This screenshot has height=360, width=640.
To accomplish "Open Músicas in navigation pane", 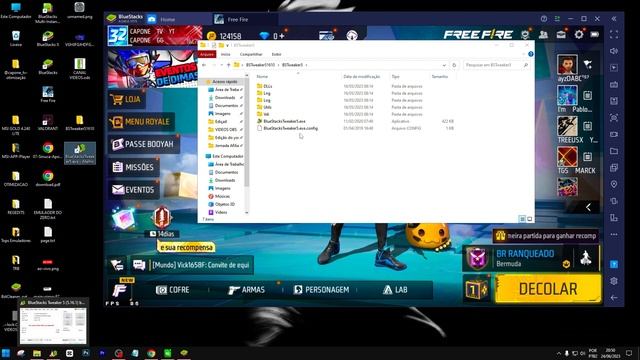I will pos(222,196).
